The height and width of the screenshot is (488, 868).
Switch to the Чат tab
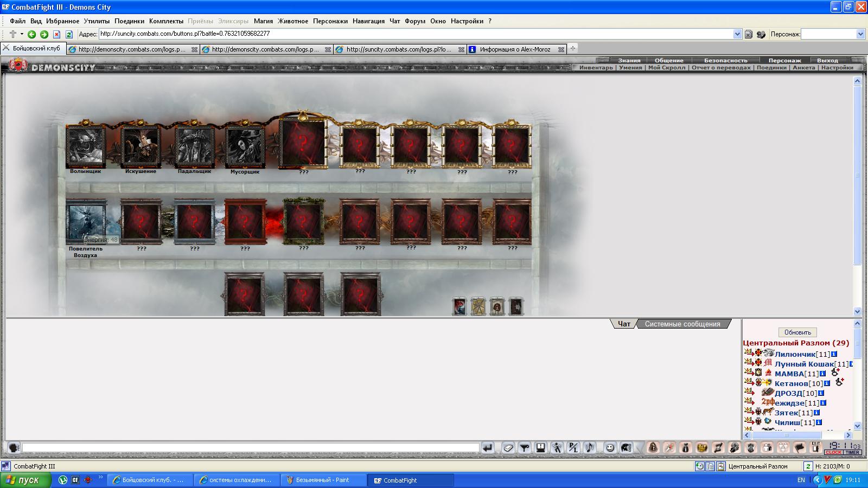pos(624,324)
